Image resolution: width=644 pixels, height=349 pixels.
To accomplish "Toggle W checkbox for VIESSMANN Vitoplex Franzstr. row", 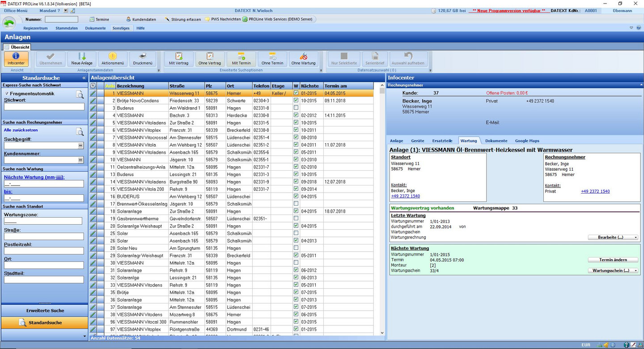I will [x=296, y=130].
